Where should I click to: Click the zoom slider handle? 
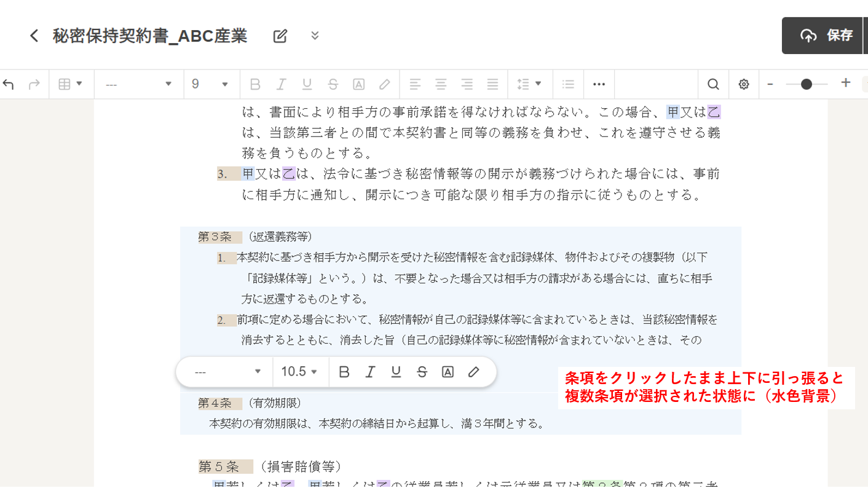807,84
